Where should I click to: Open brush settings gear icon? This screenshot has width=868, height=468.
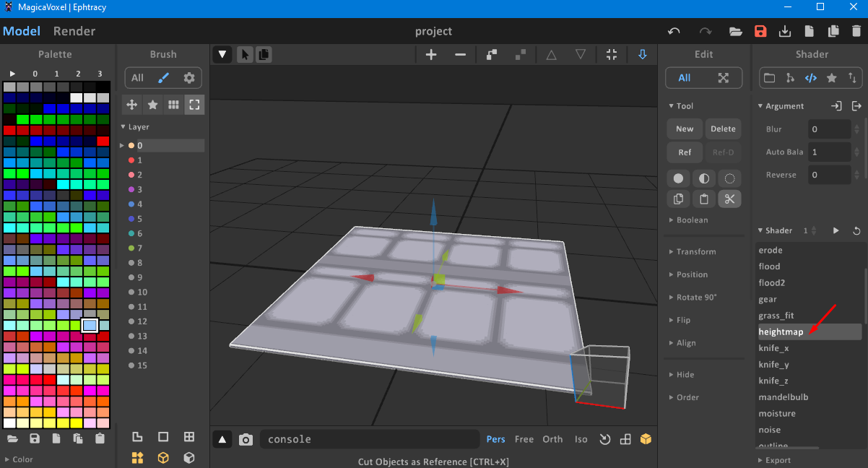(189, 78)
